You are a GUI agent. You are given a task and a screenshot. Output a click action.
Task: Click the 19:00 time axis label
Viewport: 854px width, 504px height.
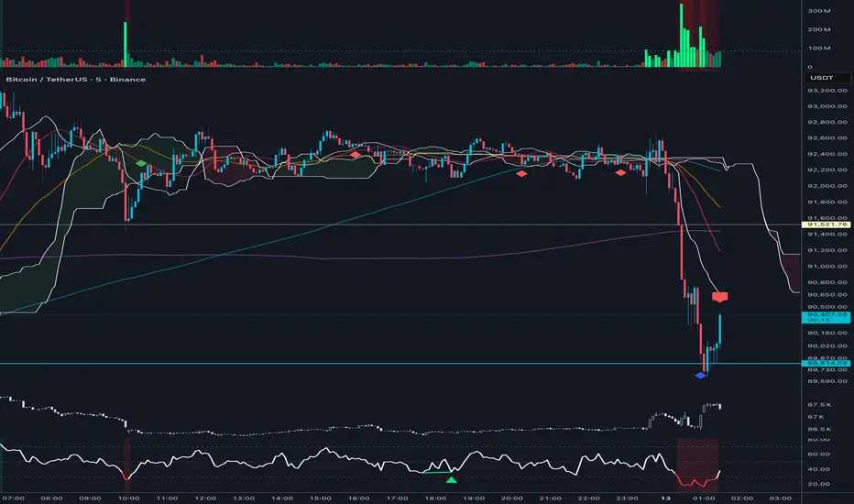click(474, 498)
